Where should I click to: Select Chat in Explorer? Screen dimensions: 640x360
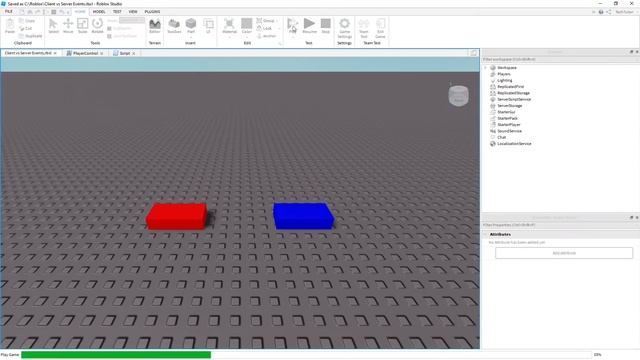point(502,137)
